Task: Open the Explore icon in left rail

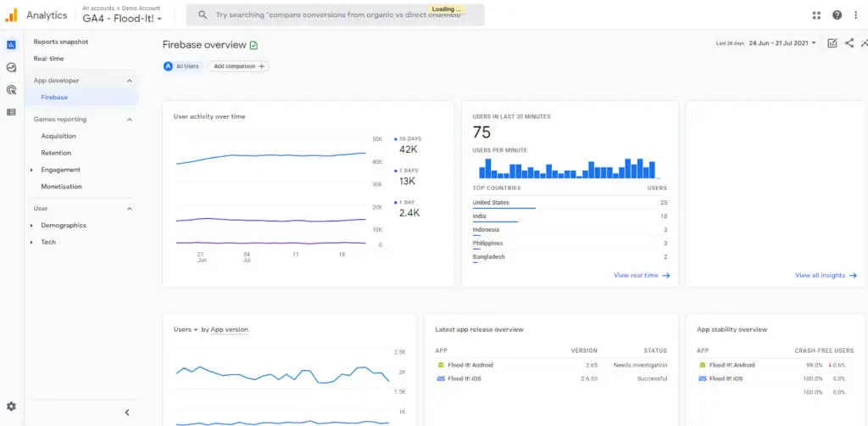Action: 11,68
